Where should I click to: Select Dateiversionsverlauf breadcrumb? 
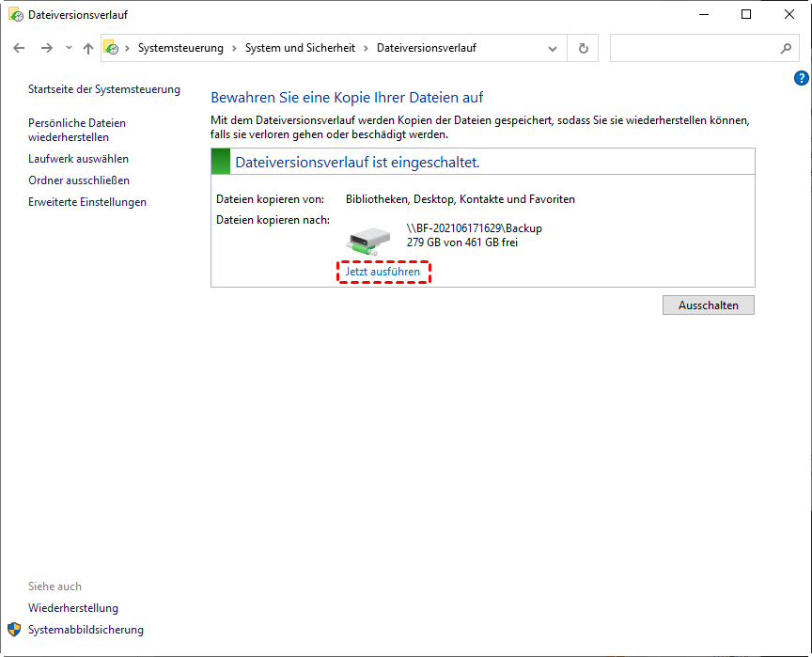click(x=427, y=48)
